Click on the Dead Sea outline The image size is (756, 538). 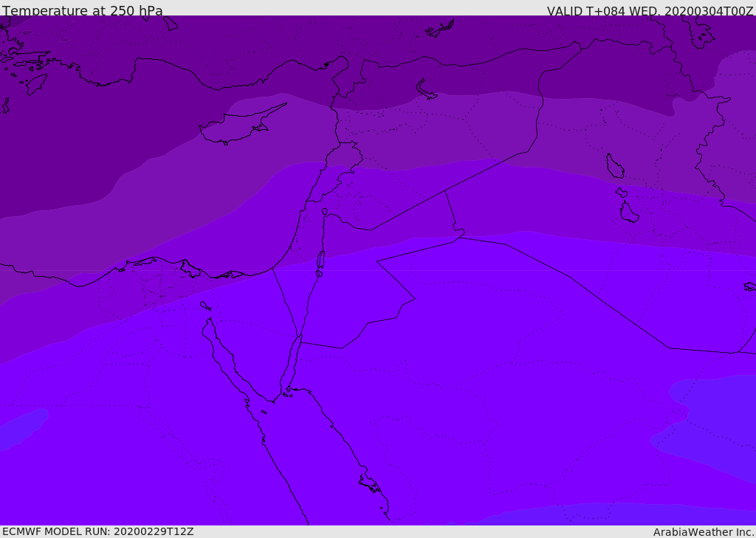click(x=320, y=262)
